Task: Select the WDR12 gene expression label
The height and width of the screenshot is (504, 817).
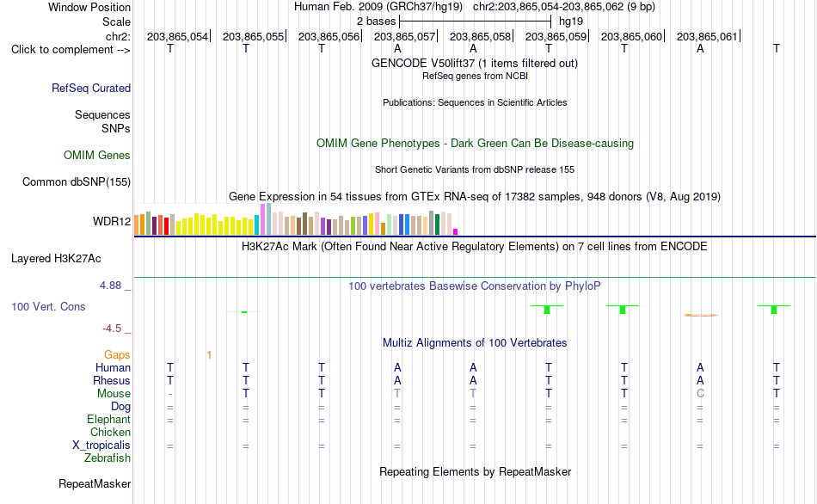Action: click(x=112, y=222)
